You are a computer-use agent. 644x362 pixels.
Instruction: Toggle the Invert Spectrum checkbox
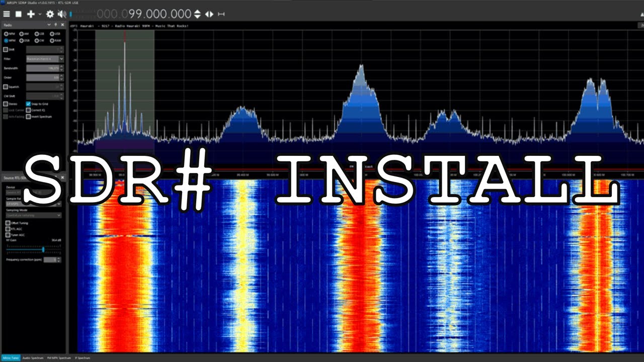pos(28,116)
